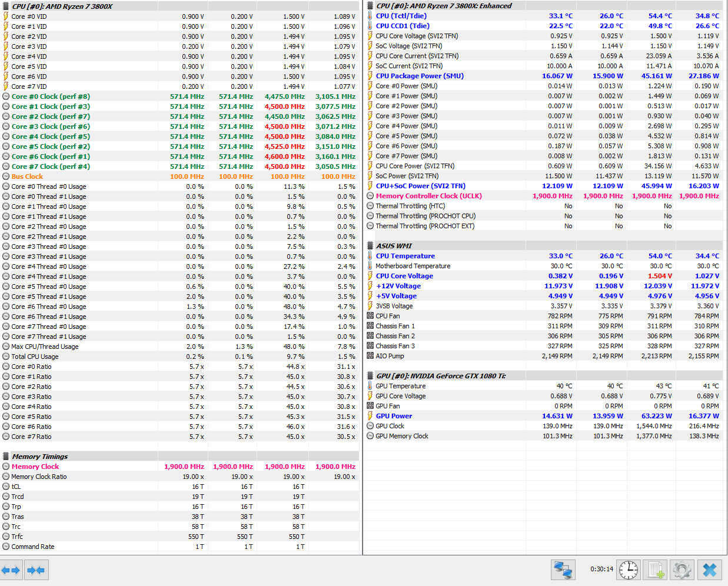Click the 4,600.0 MHz maximum value of Core #6
The image size is (728, 586).
[285, 157]
